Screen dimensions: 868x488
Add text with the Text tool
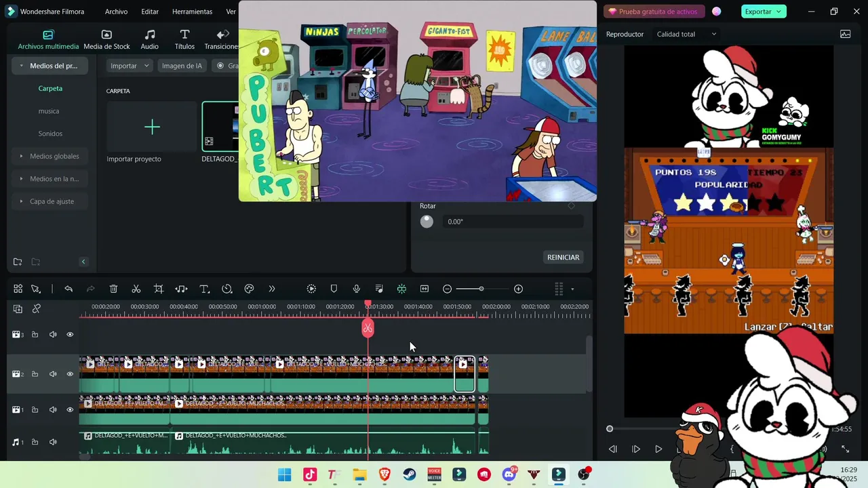point(204,289)
